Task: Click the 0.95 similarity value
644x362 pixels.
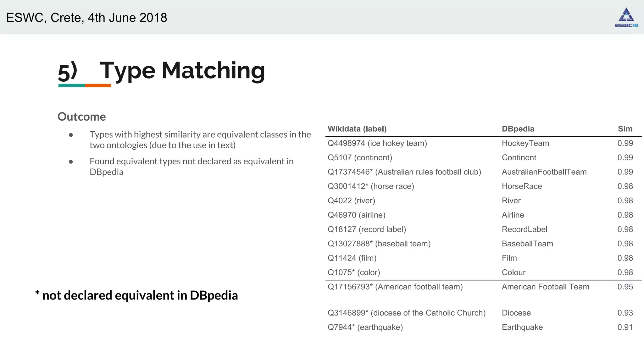Action: click(625, 287)
